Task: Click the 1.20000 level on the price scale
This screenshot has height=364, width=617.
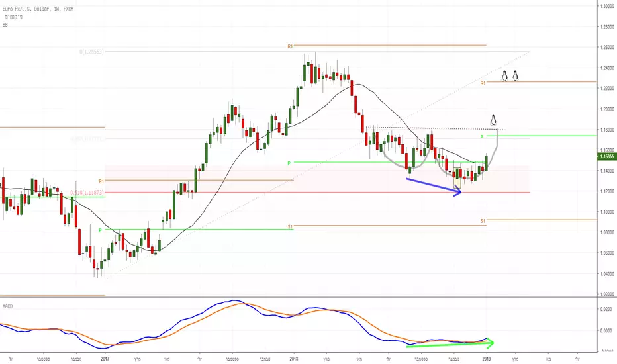Action: coord(608,109)
